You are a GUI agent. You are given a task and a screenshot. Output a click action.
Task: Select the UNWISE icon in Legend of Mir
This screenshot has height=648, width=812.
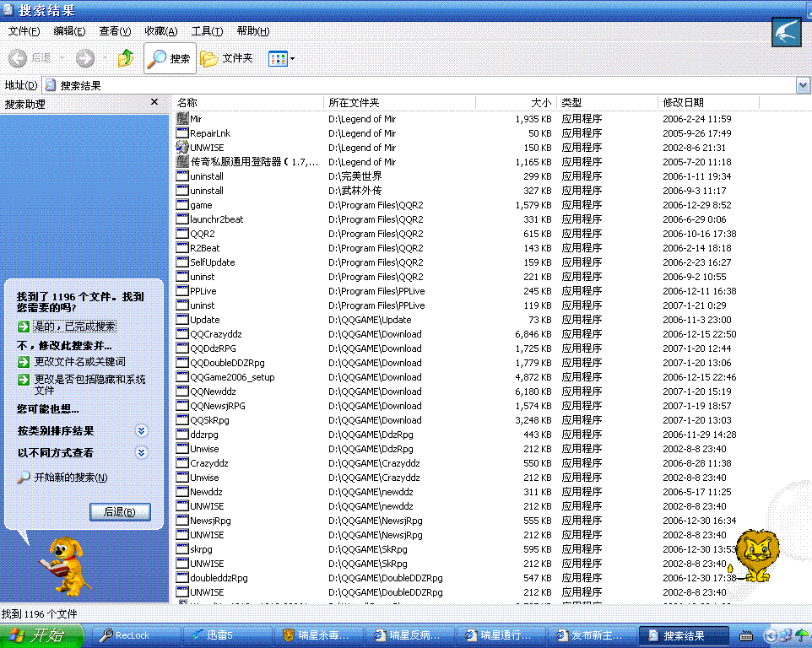(x=182, y=148)
